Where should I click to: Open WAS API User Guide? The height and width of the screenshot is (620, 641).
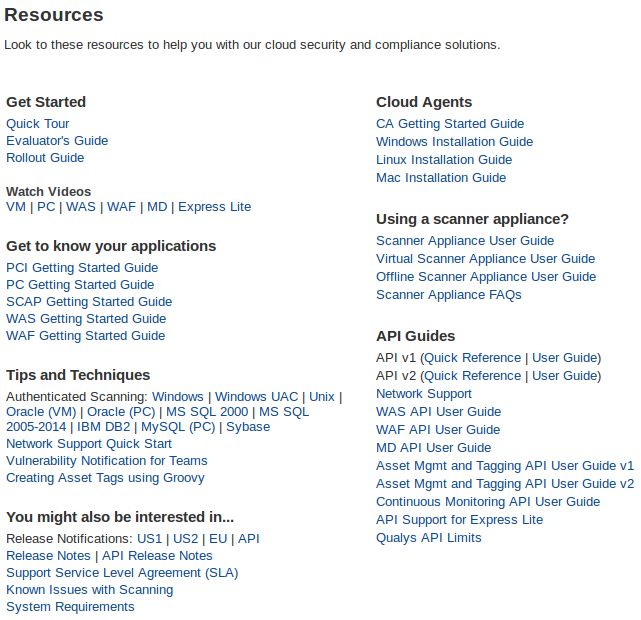(439, 412)
